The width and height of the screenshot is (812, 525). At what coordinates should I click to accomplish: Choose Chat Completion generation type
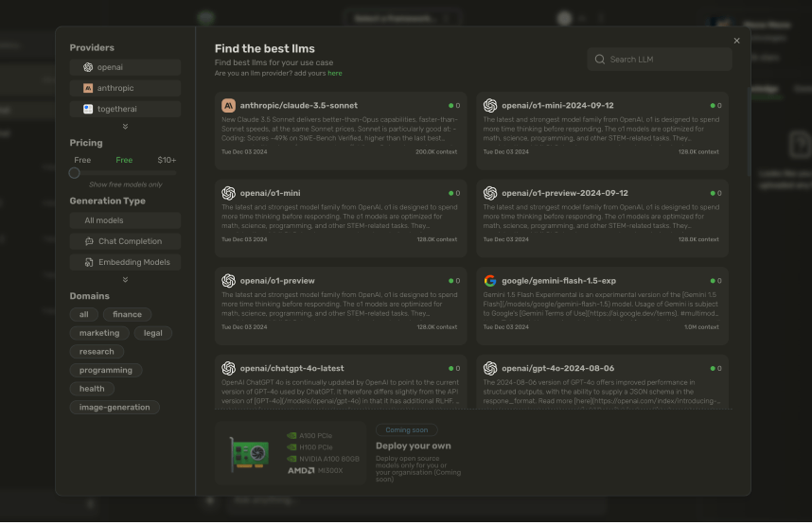pyautogui.click(x=125, y=241)
